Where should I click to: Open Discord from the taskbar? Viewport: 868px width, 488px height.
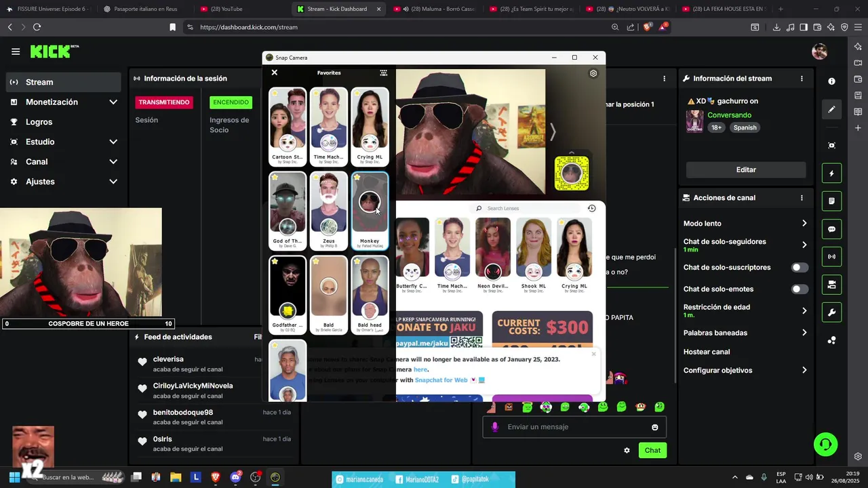[x=236, y=477]
